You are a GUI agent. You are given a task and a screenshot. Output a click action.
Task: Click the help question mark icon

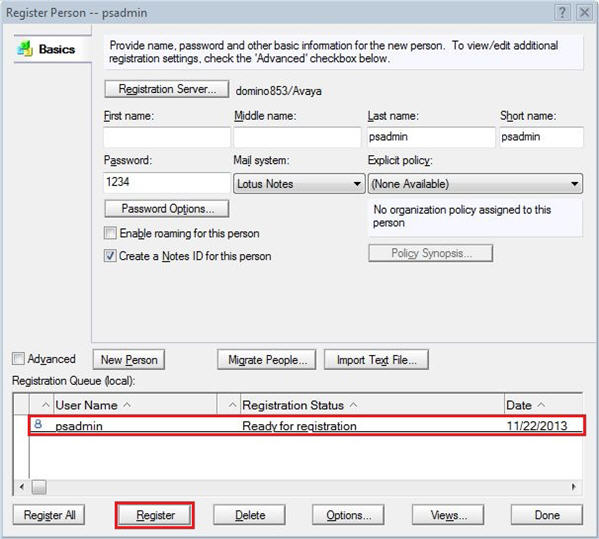(562, 12)
